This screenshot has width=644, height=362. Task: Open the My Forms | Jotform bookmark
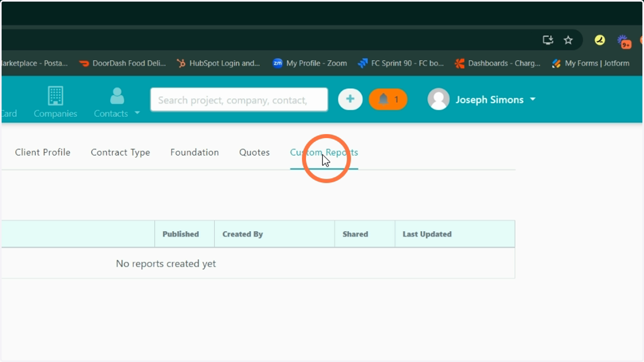[x=590, y=63]
